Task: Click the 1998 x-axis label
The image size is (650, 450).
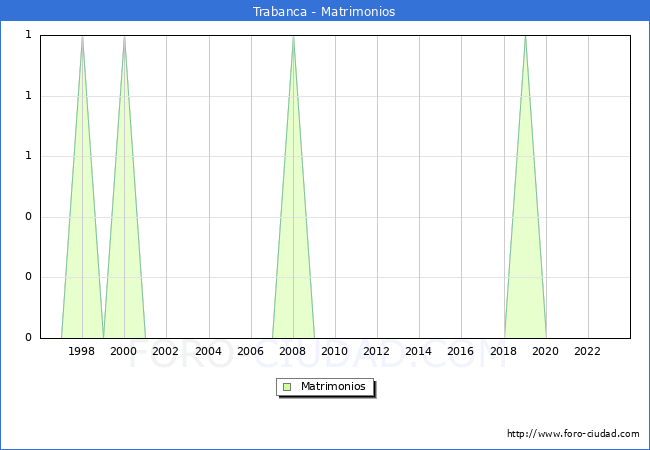Action: (x=82, y=351)
